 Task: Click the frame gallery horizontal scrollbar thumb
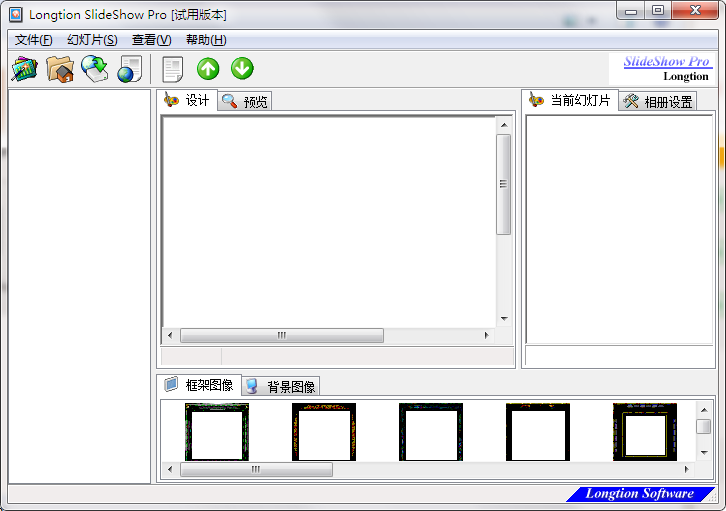pos(256,469)
